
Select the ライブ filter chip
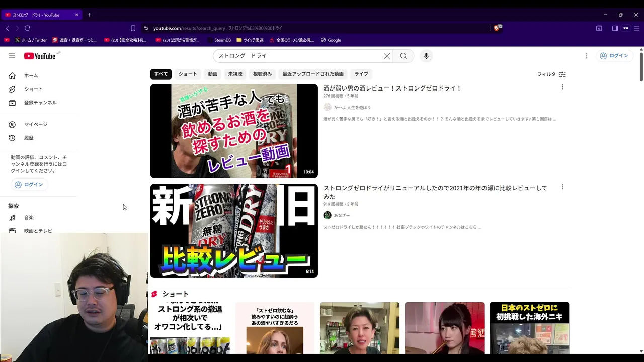pyautogui.click(x=361, y=74)
